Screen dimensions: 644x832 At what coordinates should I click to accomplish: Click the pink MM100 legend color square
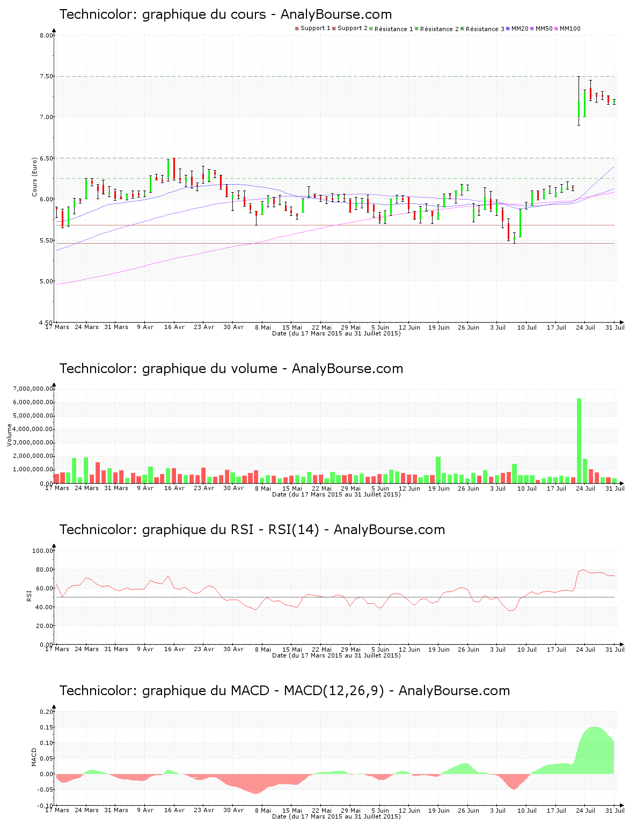pos(556,28)
